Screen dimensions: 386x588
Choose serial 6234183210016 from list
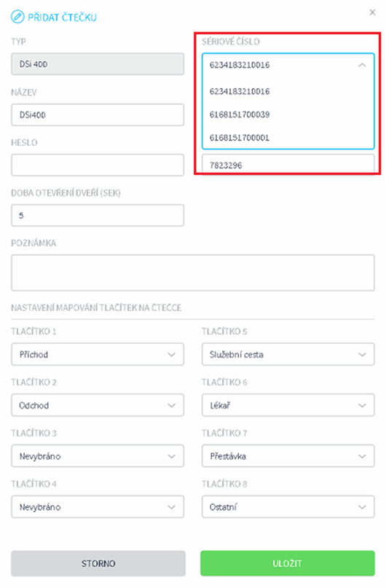click(240, 92)
